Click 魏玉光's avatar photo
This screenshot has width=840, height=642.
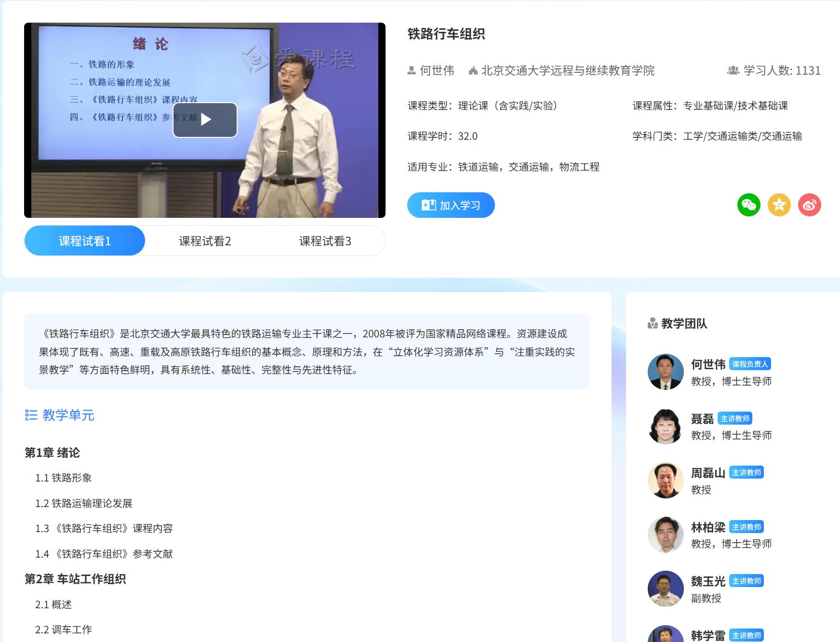coord(666,588)
